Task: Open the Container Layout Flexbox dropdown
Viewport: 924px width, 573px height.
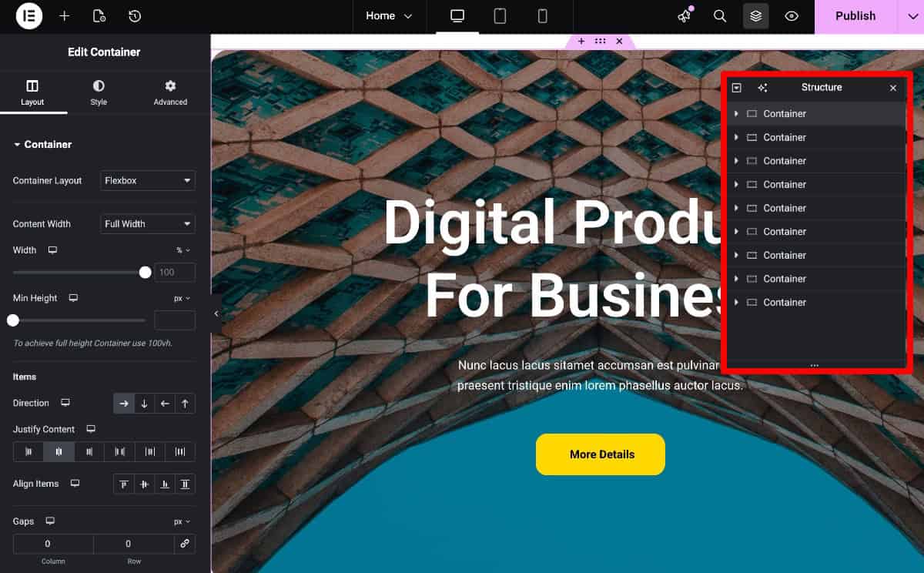Action: 148,181
